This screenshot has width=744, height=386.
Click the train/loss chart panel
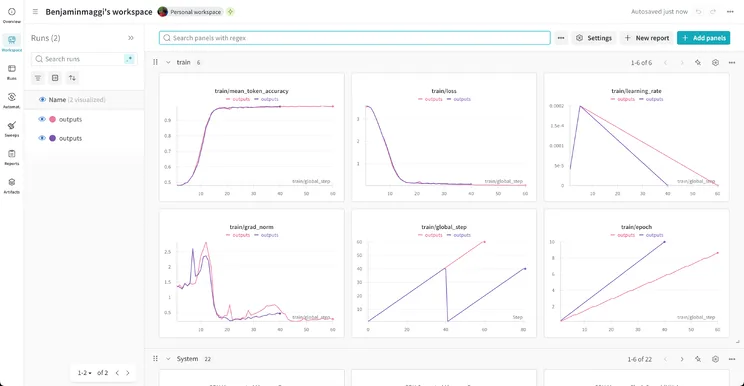(x=444, y=137)
